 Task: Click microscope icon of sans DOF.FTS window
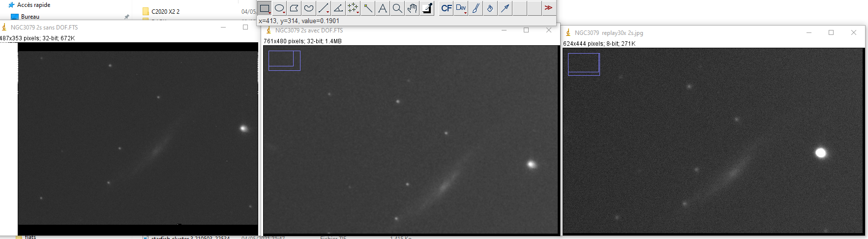click(x=4, y=27)
